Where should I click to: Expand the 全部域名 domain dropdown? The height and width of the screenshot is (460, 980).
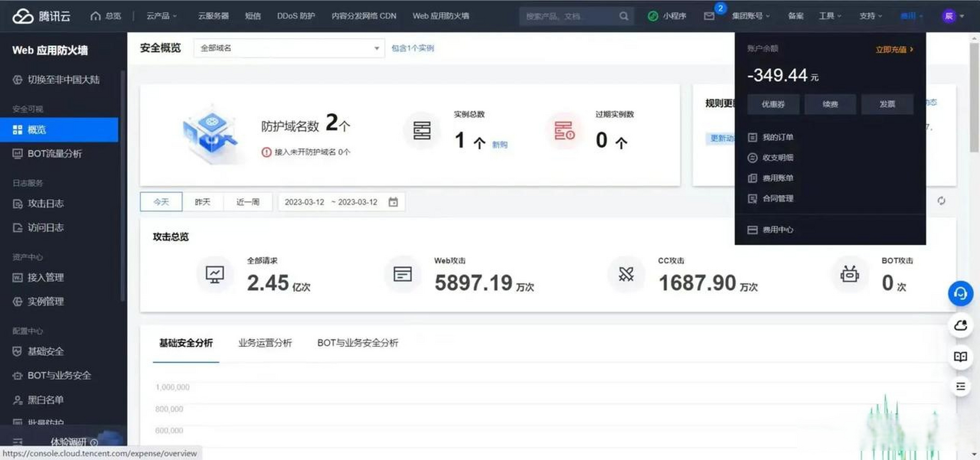click(289, 48)
